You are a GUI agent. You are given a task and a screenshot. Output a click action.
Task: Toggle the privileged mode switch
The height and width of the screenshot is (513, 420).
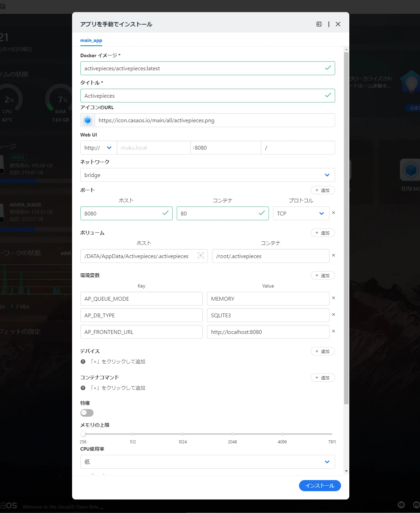(x=87, y=413)
